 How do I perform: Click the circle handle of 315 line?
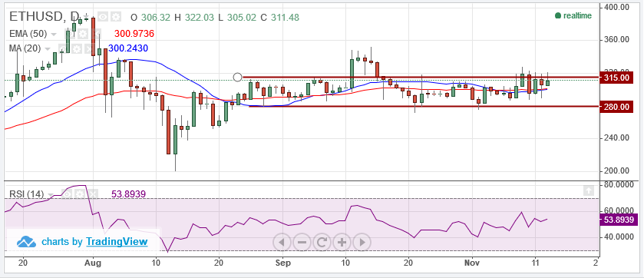pyautogui.click(x=237, y=78)
